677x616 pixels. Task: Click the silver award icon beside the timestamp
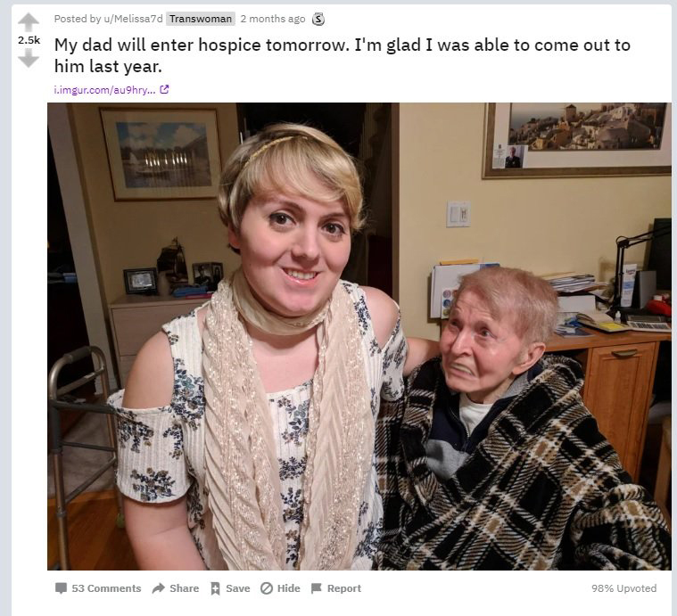(318, 19)
